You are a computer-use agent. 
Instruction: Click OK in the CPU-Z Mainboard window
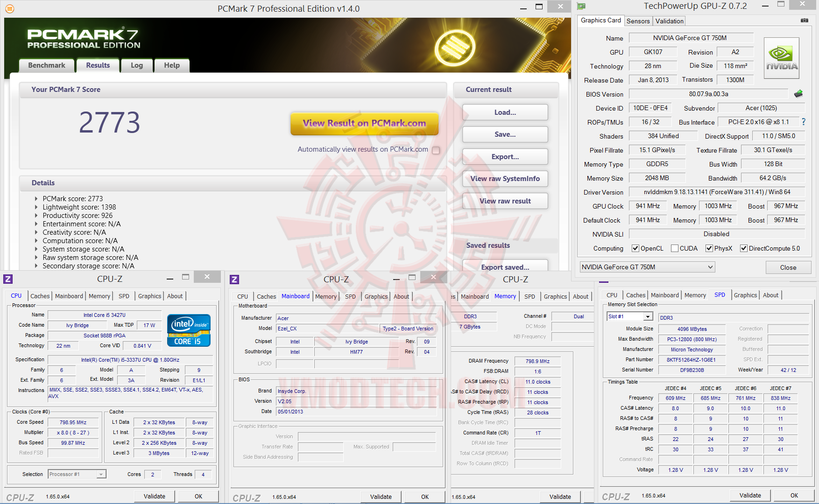coord(425,497)
